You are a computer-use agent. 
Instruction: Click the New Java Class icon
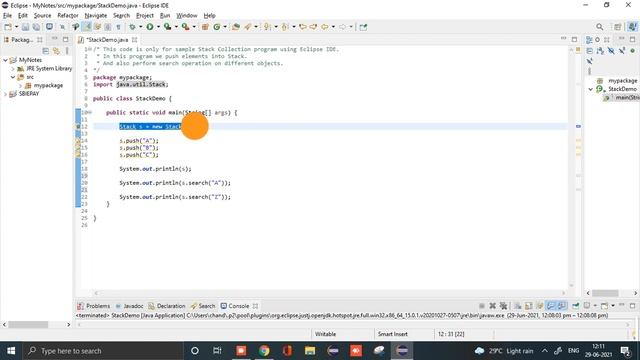[x=217, y=27]
